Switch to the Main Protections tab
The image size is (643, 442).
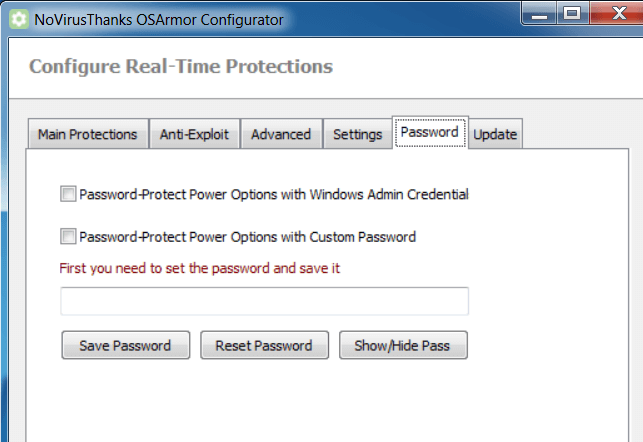coord(88,134)
